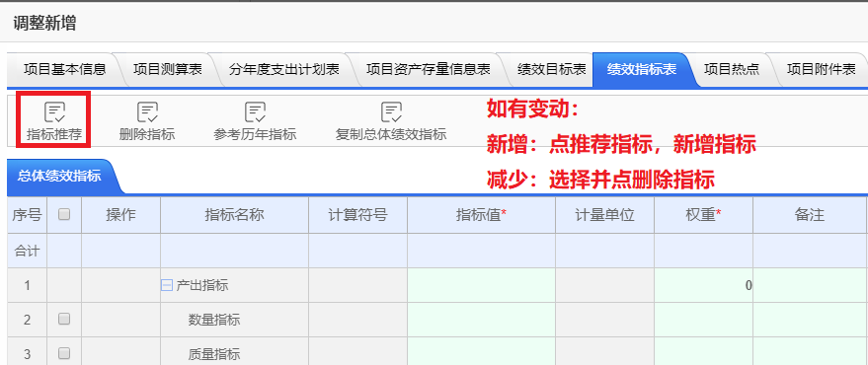Switch to the 绩效目标表 tab

point(551,70)
